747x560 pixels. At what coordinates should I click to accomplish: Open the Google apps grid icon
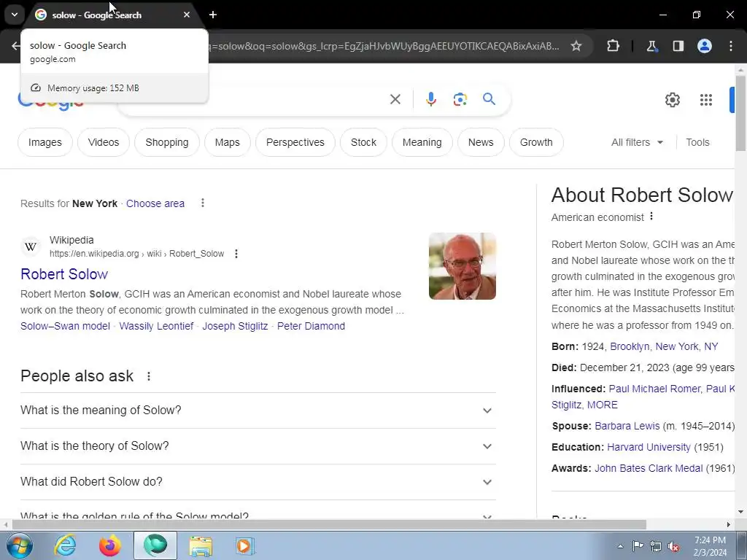pyautogui.click(x=706, y=99)
